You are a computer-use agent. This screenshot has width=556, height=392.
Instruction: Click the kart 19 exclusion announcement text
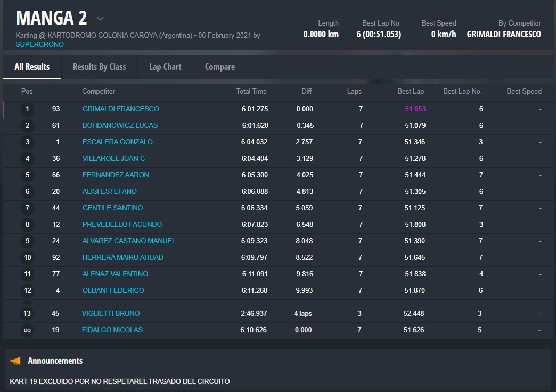point(120,381)
